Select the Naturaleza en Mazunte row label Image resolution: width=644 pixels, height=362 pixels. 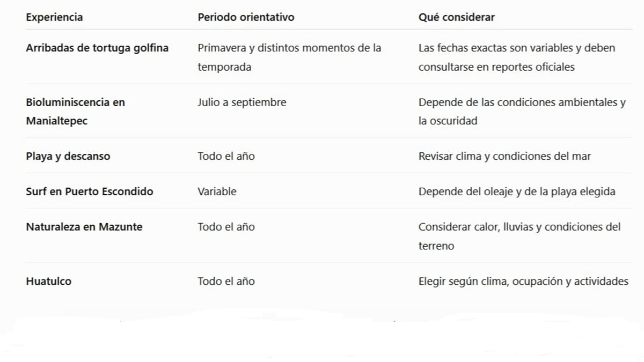pos(84,227)
